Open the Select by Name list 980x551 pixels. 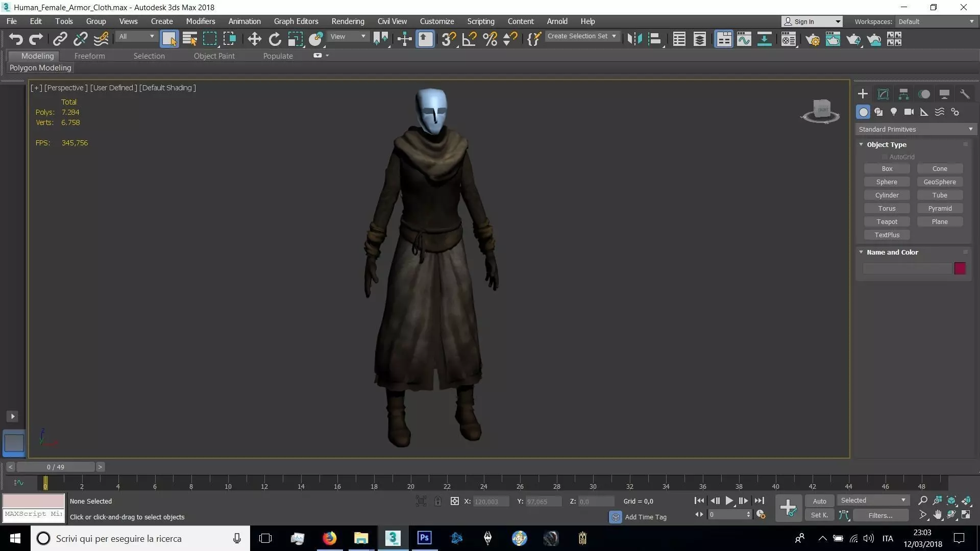point(189,39)
